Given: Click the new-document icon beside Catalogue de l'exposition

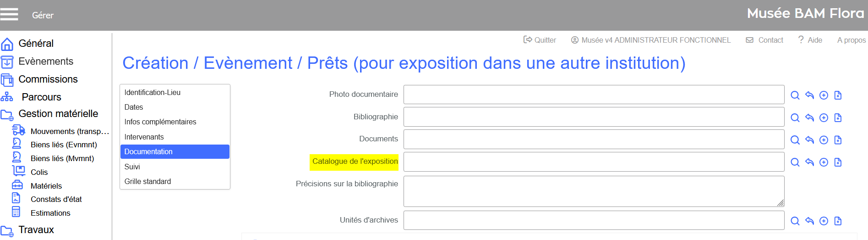Looking at the screenshot, I should (x=838, y=162).
